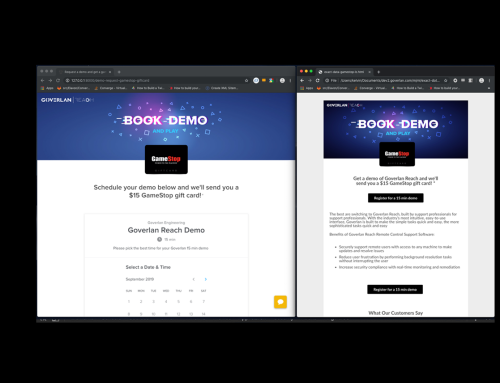Screen dimensions: 500x383
Task: Open 'How to build your' bookmark, left browser
Action: pyautogui.click(x=185, y=88)
